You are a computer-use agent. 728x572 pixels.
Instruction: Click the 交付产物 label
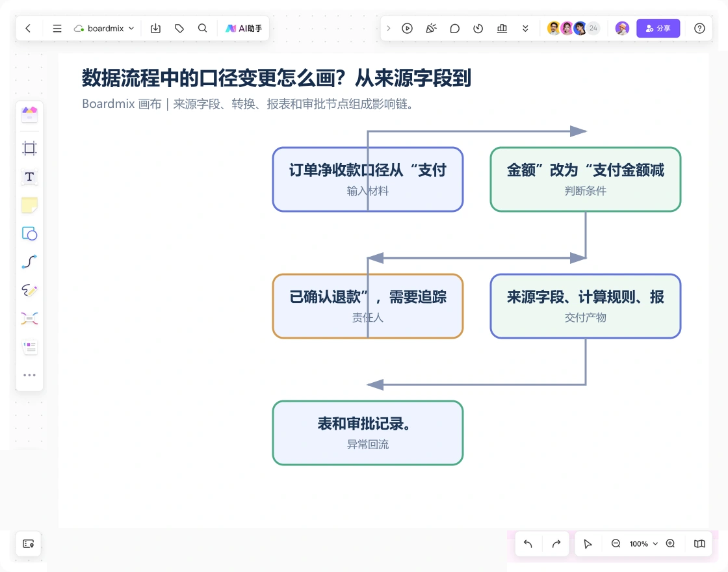[x=586, y=318]
